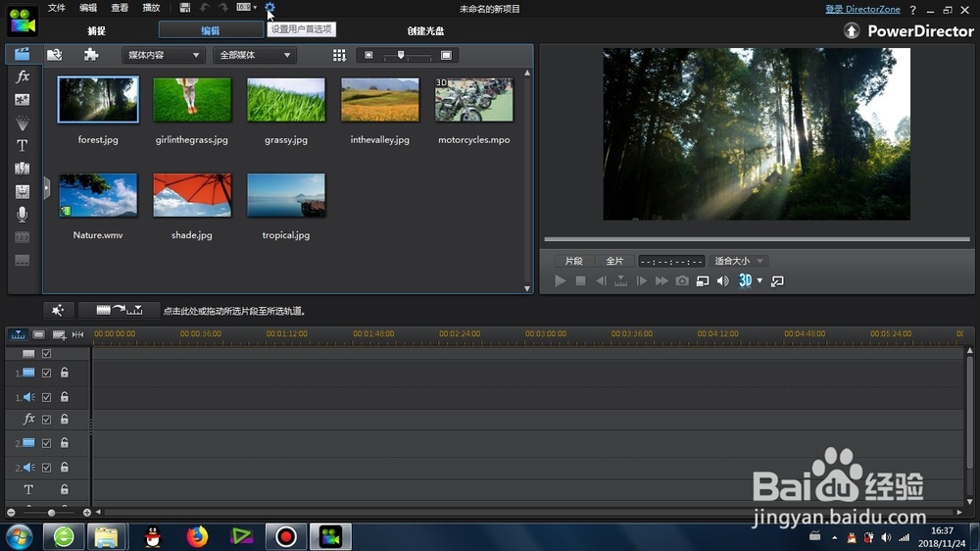The height and width of the screenshot is (551, 980).
Task: Switch to the 捕捉 tab
Action: (97, 30)
